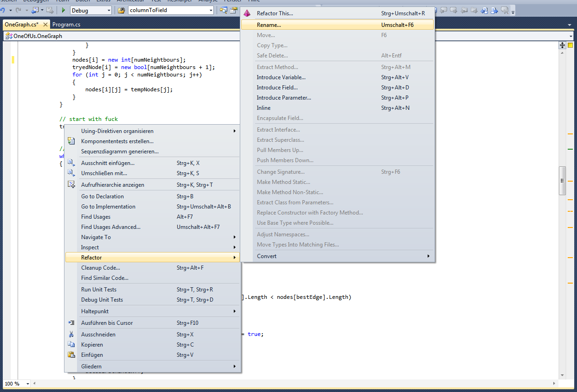Click the Einfügen clipboard icon

pos(71,355)
